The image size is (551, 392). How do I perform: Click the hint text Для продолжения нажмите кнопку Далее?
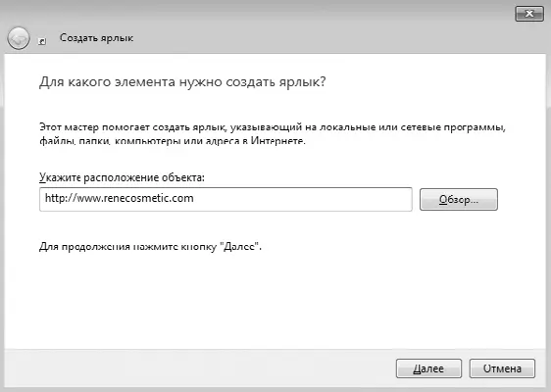(150, 247)
